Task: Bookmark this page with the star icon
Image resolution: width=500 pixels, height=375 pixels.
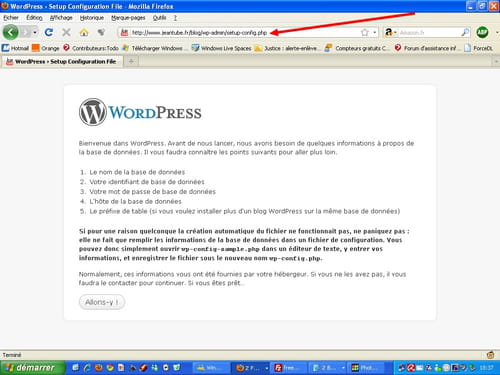Action: coord(364,32)
